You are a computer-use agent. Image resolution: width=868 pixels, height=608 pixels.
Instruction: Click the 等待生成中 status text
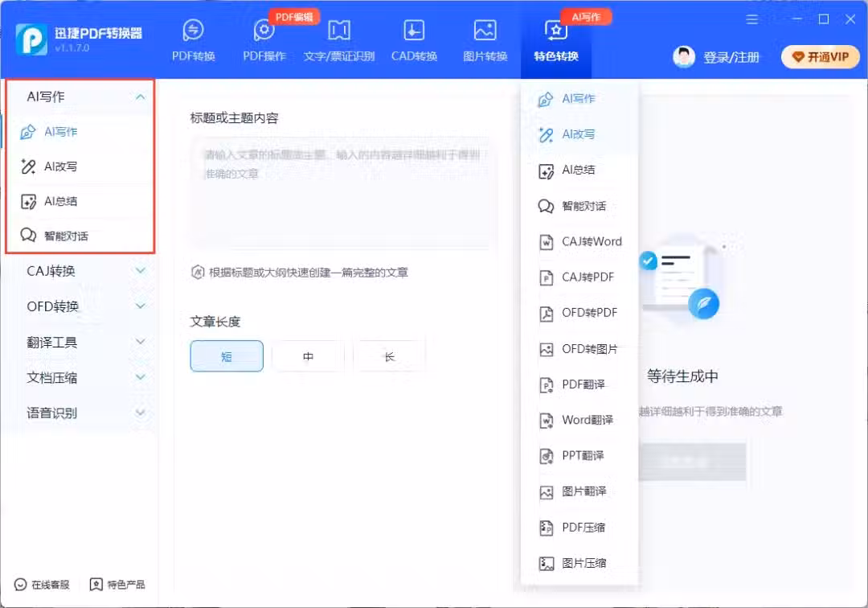click(x=682, y=376)
